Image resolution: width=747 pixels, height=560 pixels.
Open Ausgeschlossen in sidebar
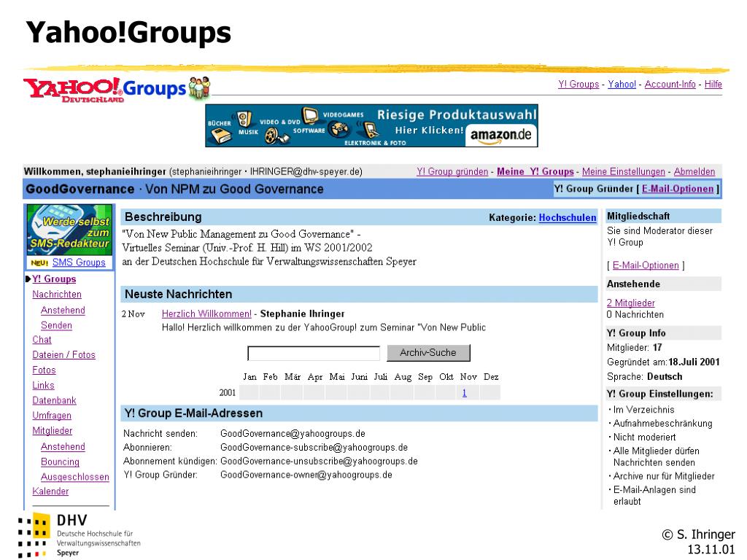point(75,477)
